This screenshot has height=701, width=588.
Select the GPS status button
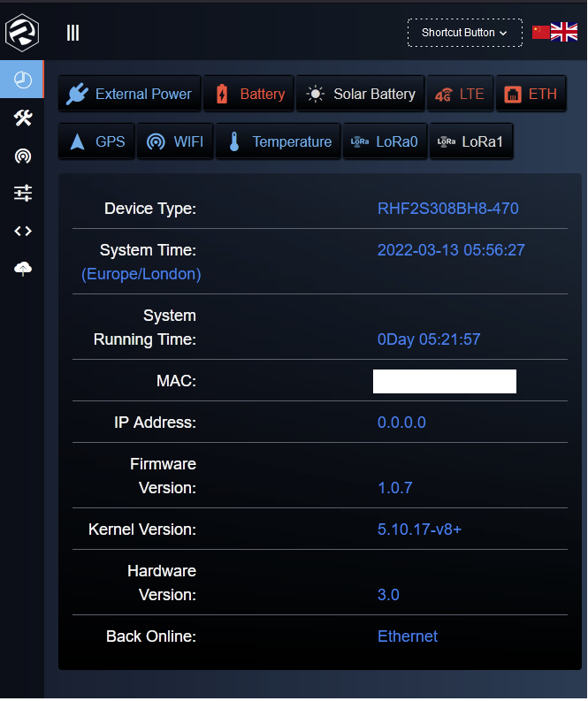[96, 141]
